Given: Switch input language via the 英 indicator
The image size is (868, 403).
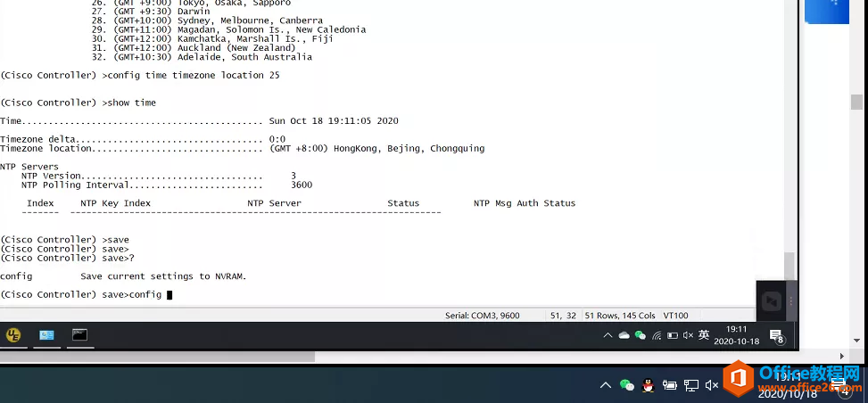Looking at the screenshot, I should point(704,335).
